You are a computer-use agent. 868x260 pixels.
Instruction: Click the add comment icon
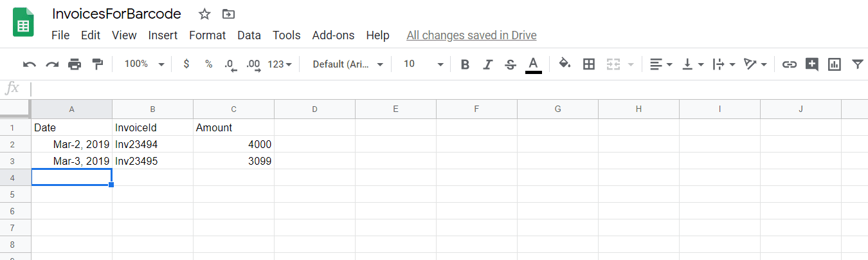click(812, 64)
